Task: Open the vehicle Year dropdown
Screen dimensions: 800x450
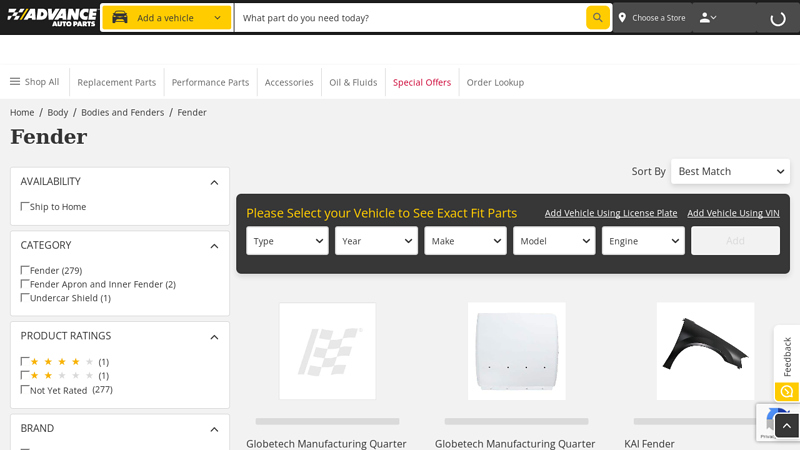Action: [x=376, y=241]
